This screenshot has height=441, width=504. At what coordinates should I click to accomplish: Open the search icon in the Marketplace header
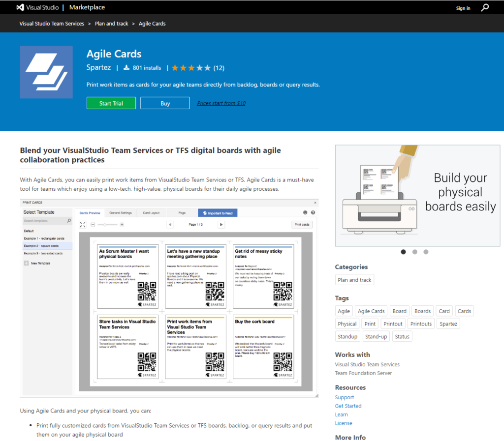(x=485, y=7)
